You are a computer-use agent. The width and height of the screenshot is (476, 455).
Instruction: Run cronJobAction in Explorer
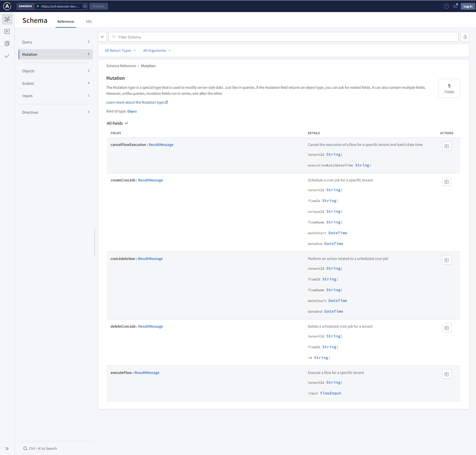[x=447, y=260]
